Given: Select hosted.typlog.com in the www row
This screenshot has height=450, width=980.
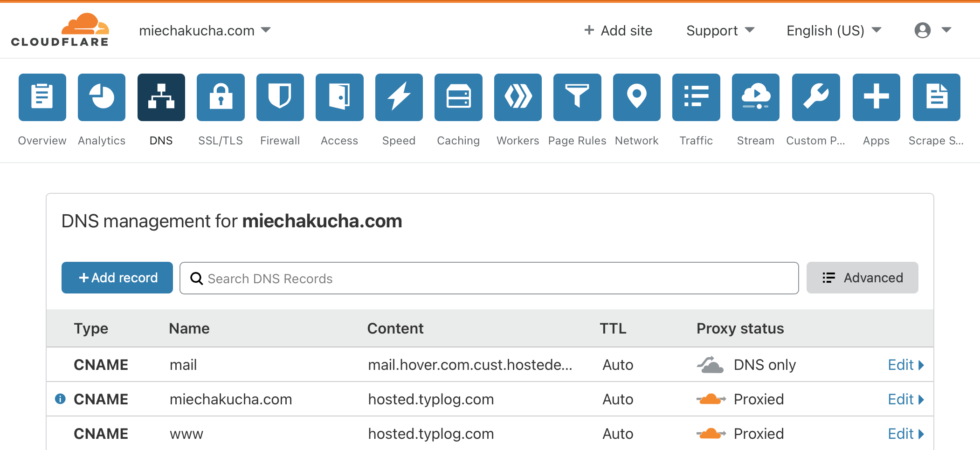Looking at the screenshot, I should pyautogui.click(x=431, y=434).
